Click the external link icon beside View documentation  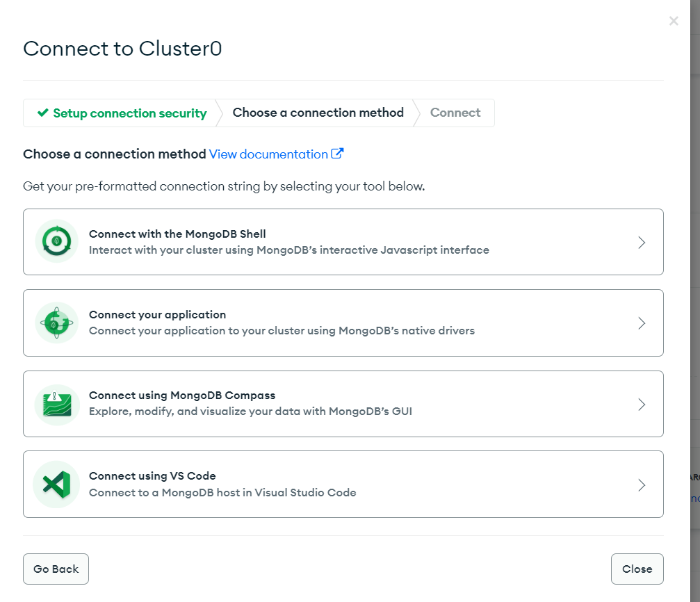337,154
